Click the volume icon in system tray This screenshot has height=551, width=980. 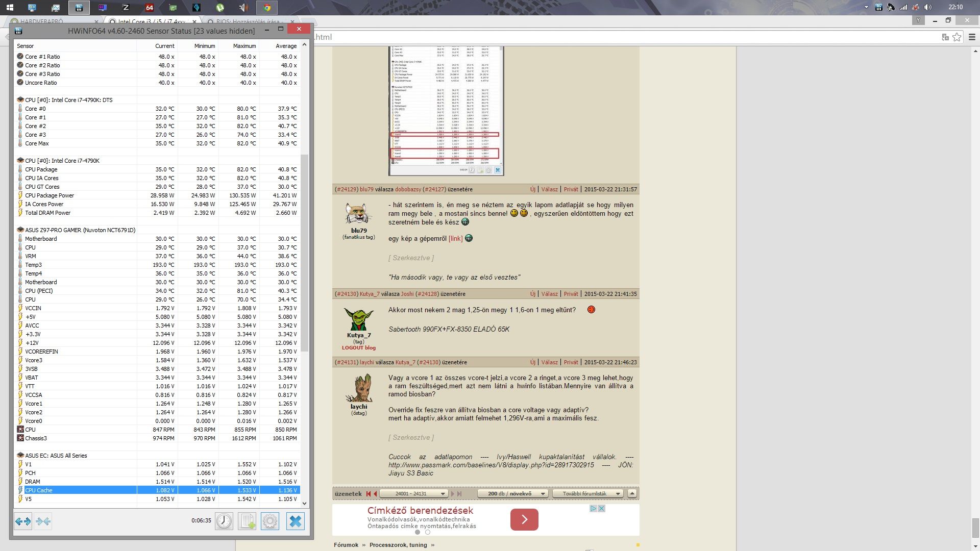click(x=927, y=7)
